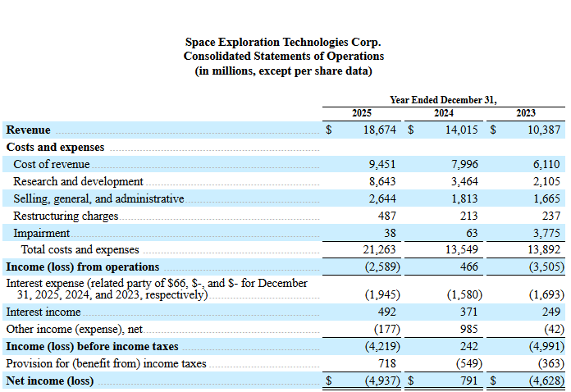The width and height of the screenshot is (571, 392).
Task: Click the title 'Space Exploration Technologies Corp.'
Action: click(x=283, y=42)
